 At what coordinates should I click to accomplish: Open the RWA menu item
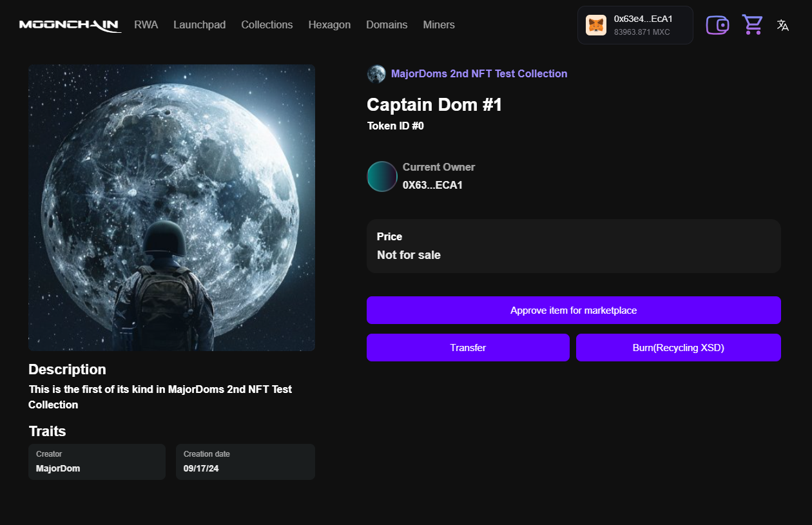point(146,25)
